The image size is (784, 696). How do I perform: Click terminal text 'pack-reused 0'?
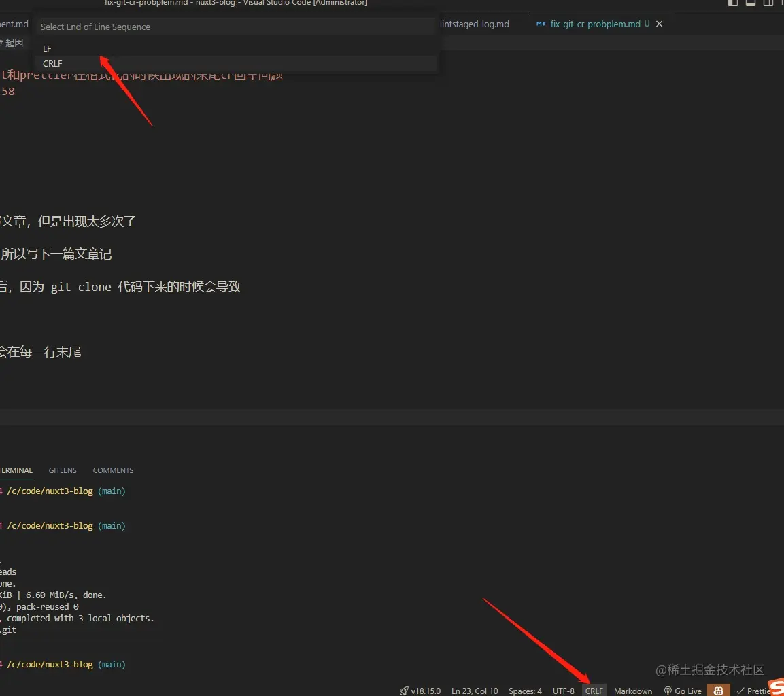tap(47, 606)
